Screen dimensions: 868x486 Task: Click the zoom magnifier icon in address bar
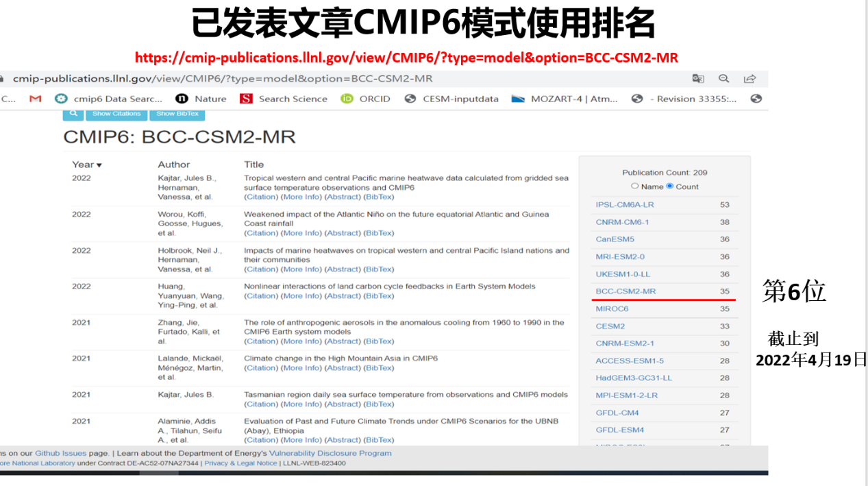pos(723,79)
